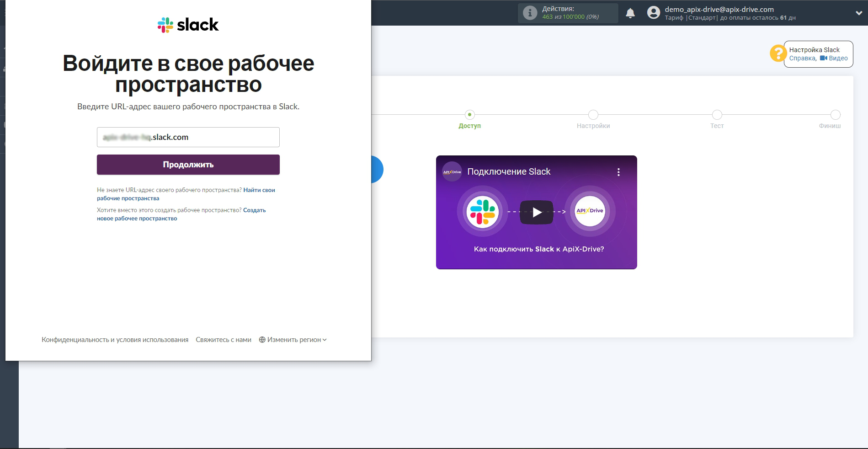Click the Slack logo at top of login window
The width and height of the screenshot is (868, 449).
(188, 25)
